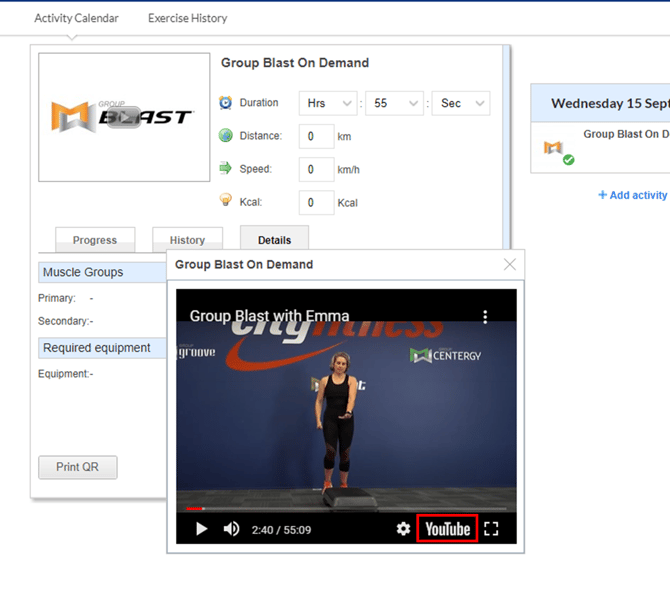The image size is (670, 606).
Task: Mute the video volume speaker icon
Action: (x=231, y=529)
